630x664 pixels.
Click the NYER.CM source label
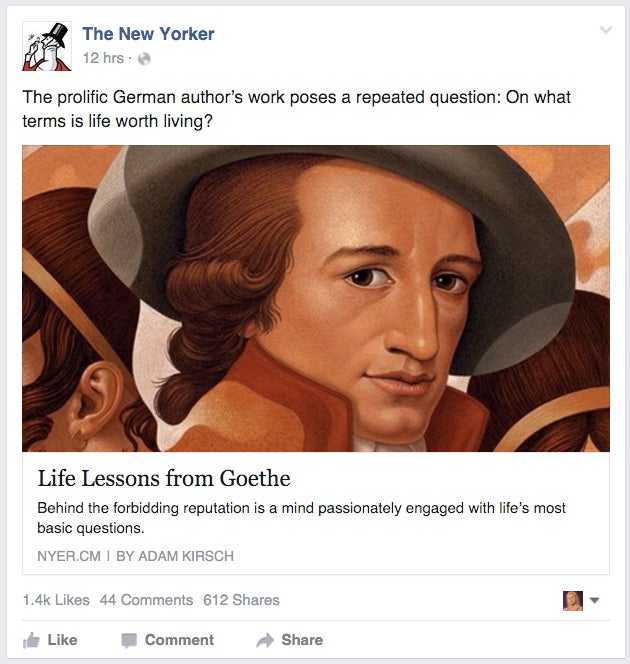[x=69, y=556]
